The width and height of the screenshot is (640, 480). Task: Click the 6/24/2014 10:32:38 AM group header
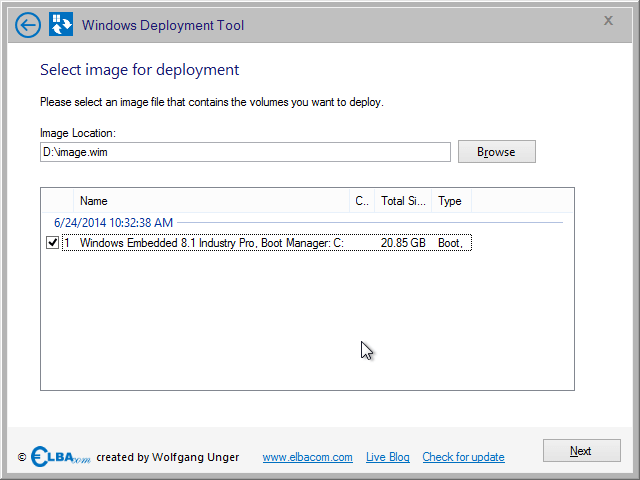(113, 223)
